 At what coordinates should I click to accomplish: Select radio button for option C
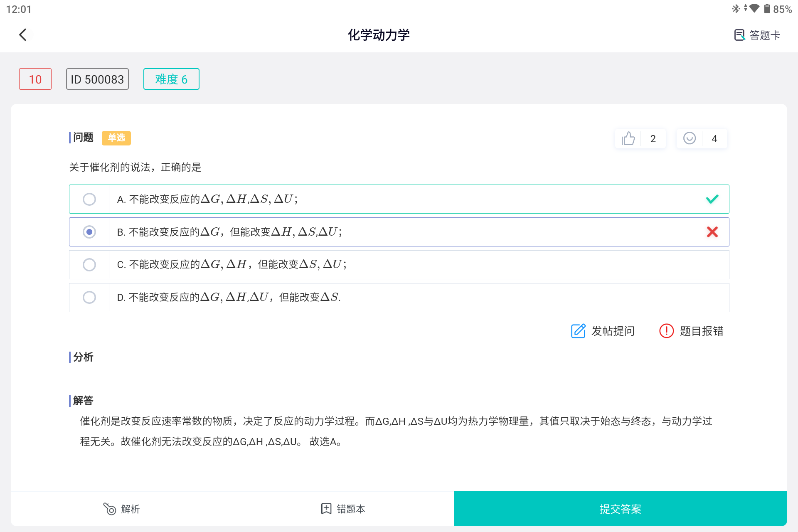(89, 265)
